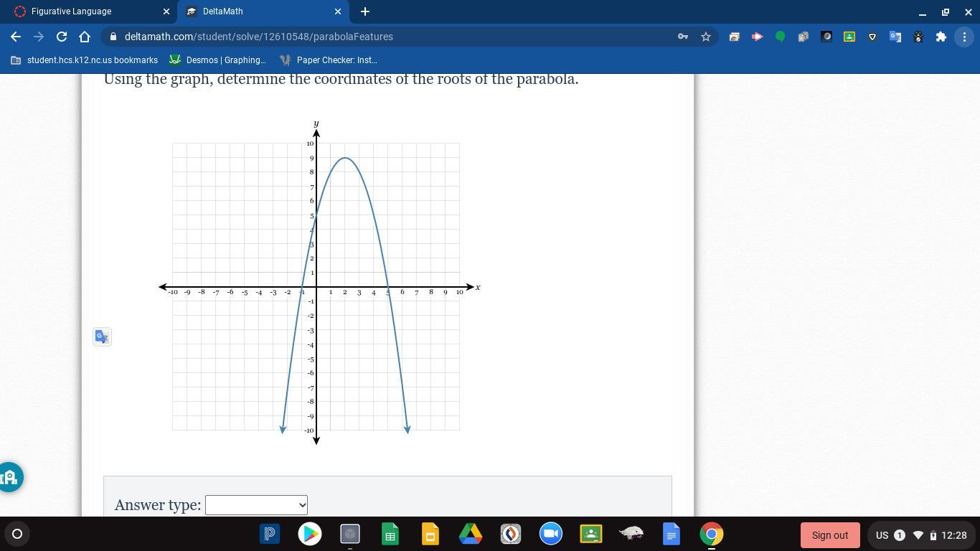Viewport: 980px width, 551px height.
Task: Open the browser home page
Action: click(x=85, y=37)
